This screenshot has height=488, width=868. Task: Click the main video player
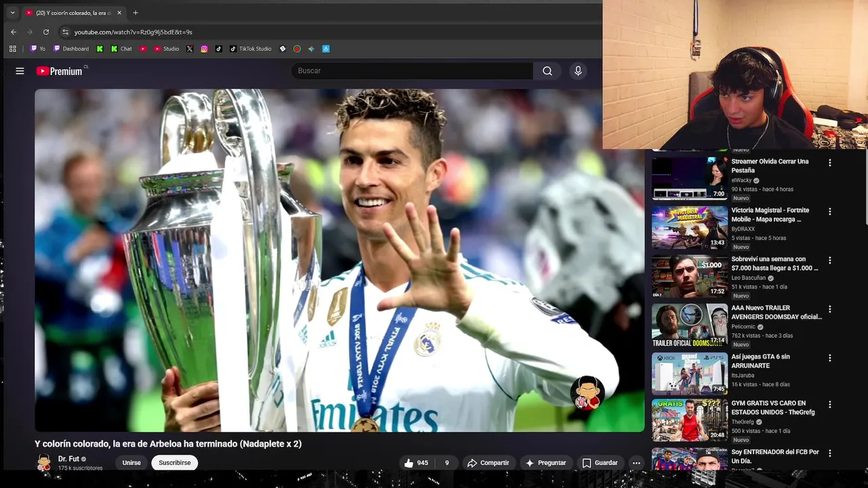(x=339, y=260)
